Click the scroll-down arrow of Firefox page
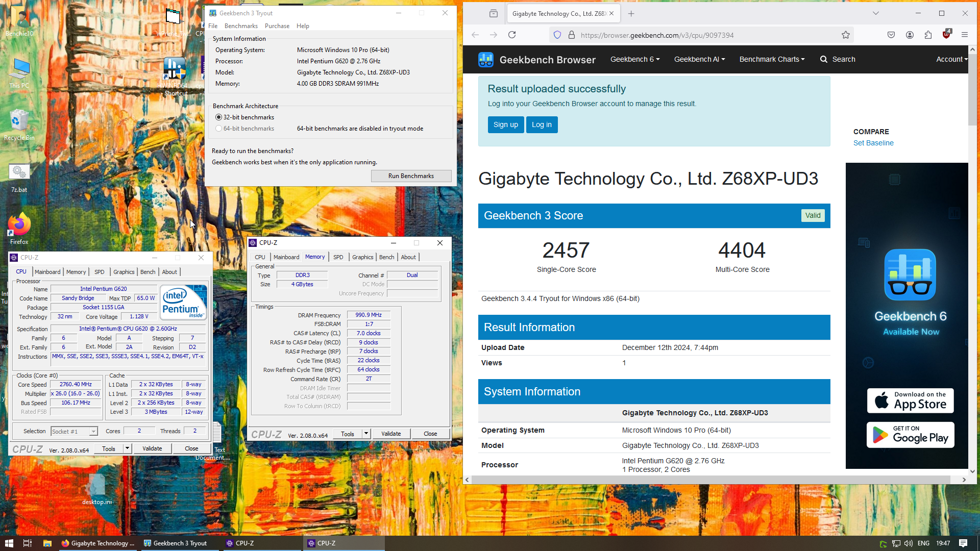Viewport: 980px width, 551px height. click(972, 471)
